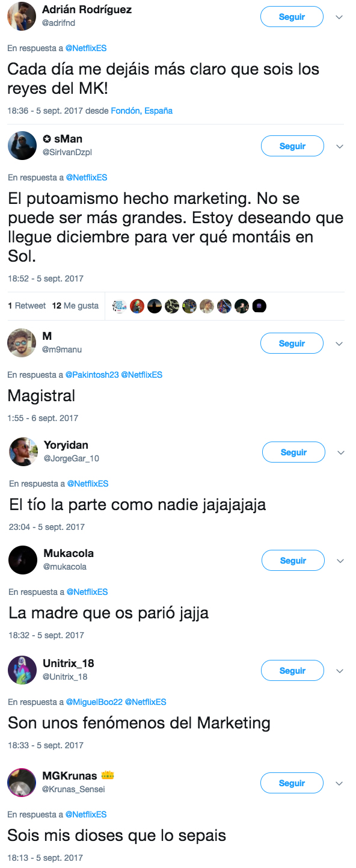Follow Mukacola with Seguir button

tap(293, 561)
